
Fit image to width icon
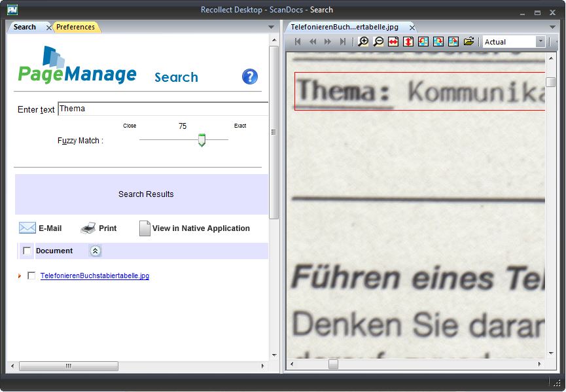pos(393,42)
